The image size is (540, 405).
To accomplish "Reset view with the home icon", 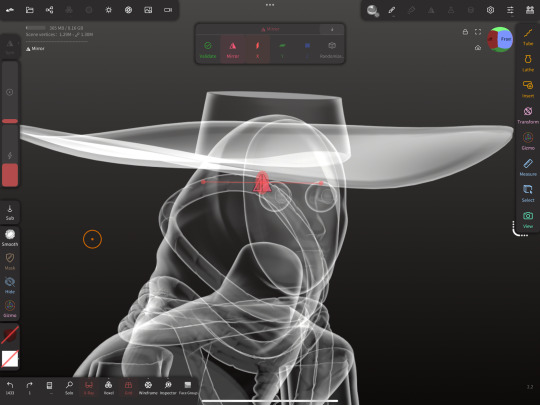I will click(478, 48).
